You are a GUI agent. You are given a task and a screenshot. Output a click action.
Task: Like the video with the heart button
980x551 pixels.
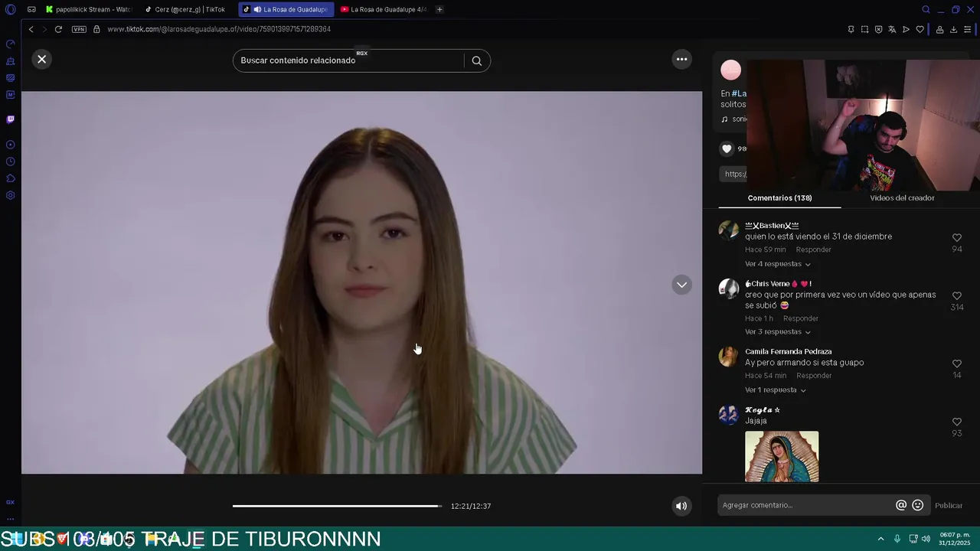tap(727, 149)
